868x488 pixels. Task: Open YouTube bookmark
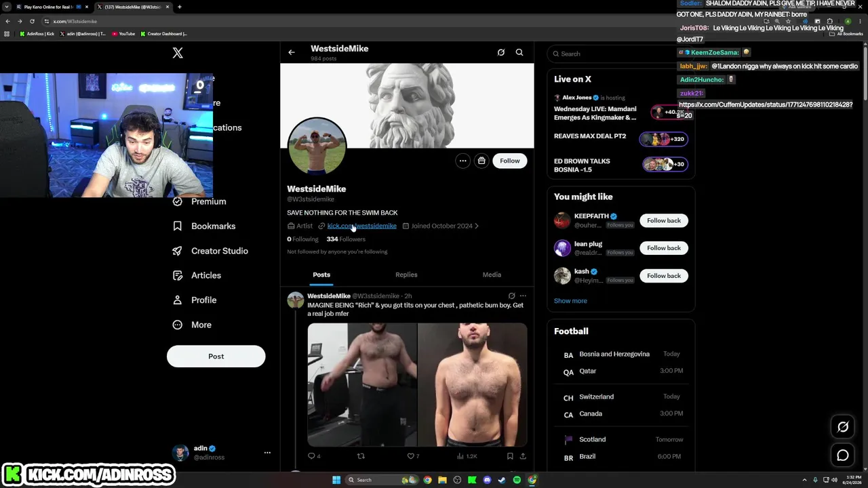(123, 34)
